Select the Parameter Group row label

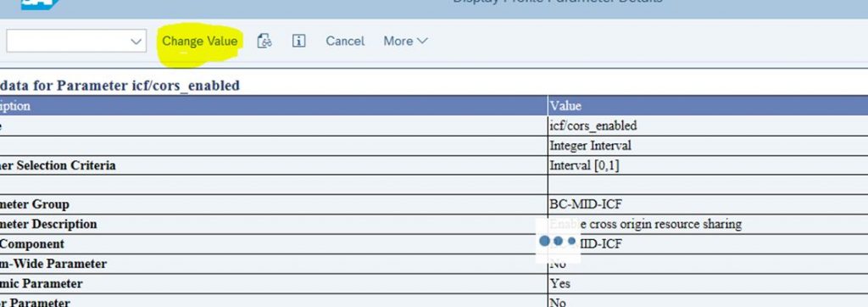(34, 204)
